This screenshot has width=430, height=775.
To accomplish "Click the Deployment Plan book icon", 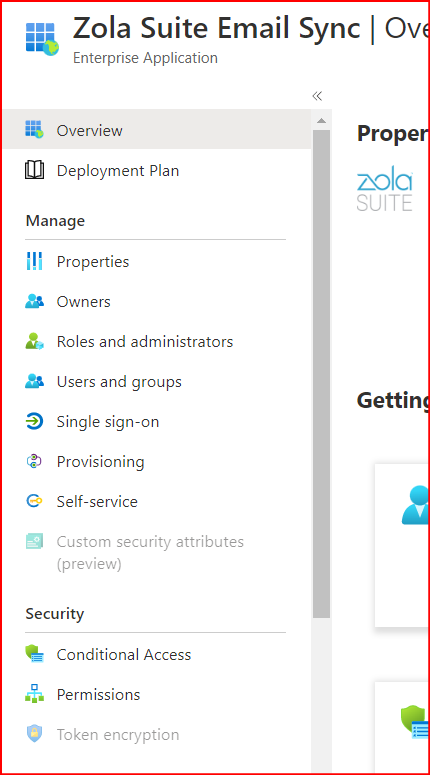I will tap(34, 171).
